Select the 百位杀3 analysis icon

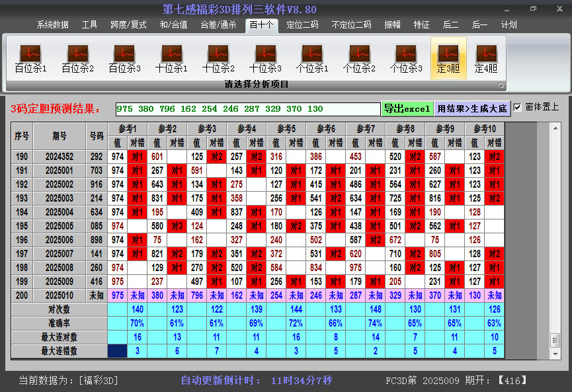(124, 58)
